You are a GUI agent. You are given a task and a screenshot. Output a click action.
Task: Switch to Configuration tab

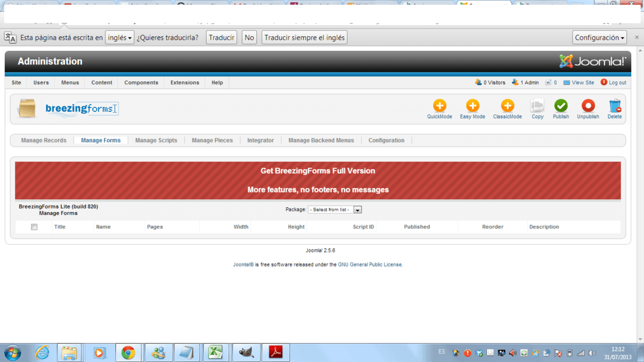386,141
